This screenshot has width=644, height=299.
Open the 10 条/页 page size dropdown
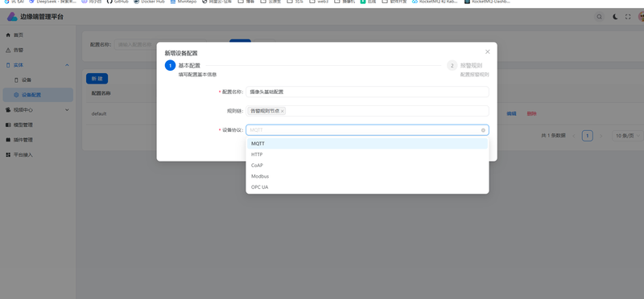[628, 136]
